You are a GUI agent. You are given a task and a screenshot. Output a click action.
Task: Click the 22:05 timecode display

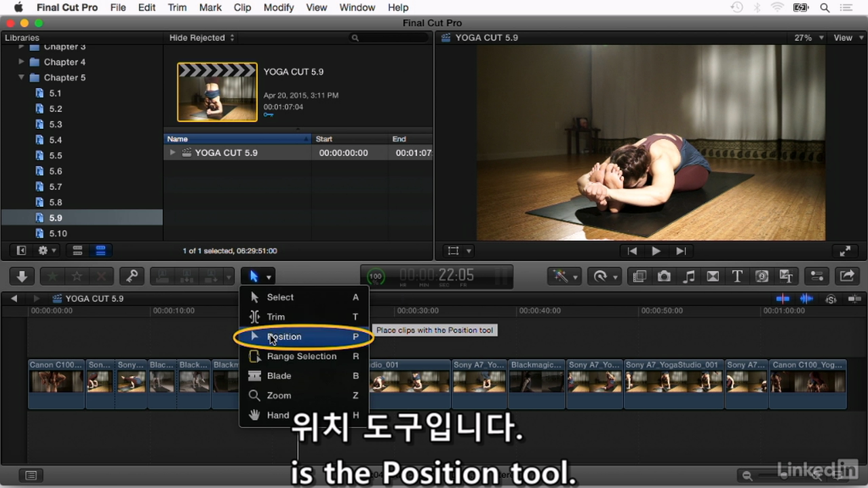(x=437, y=276)
